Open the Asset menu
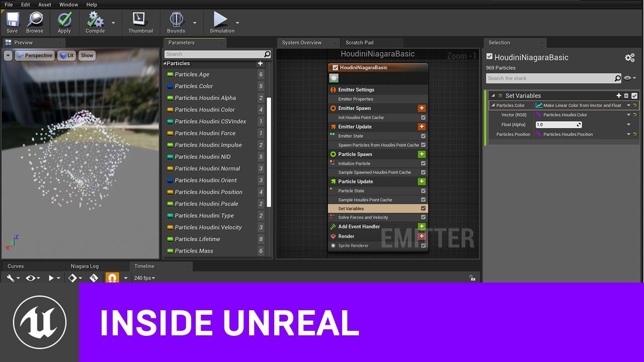 (x=45, y=5)
